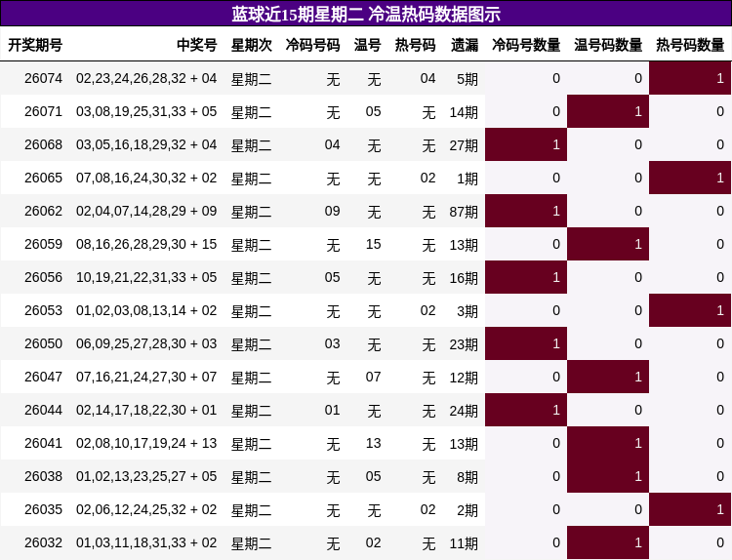Select the 热号码 column header
The width and height of the screenshot is (732, 560).
[415, 45]
